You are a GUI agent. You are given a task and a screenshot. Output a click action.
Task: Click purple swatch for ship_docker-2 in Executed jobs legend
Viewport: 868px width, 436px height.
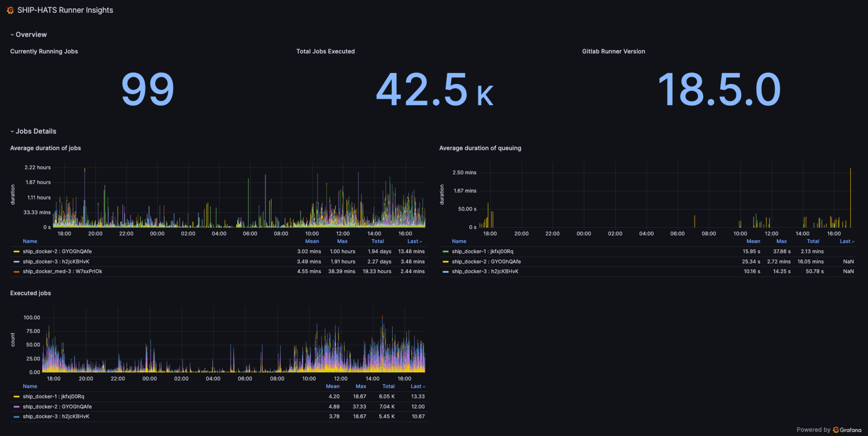[x=17, y=407]
